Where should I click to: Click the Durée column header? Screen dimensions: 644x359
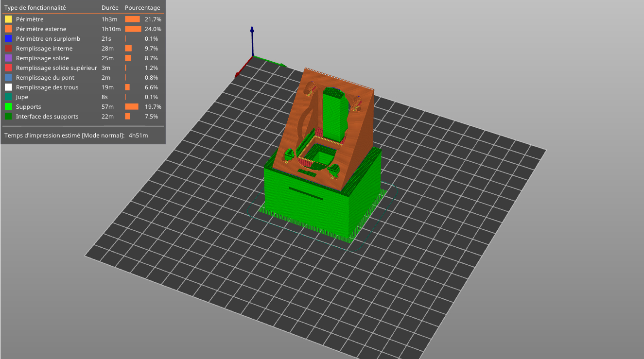pos(110,8)
